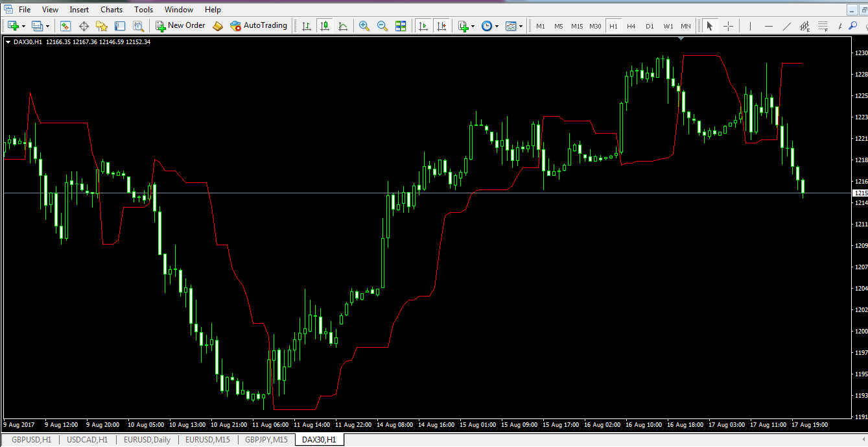Viewport: 868px width, 447px height.
Task: Switch to the EURUSD,Daily chart tab
Action: tap(148, 440)
